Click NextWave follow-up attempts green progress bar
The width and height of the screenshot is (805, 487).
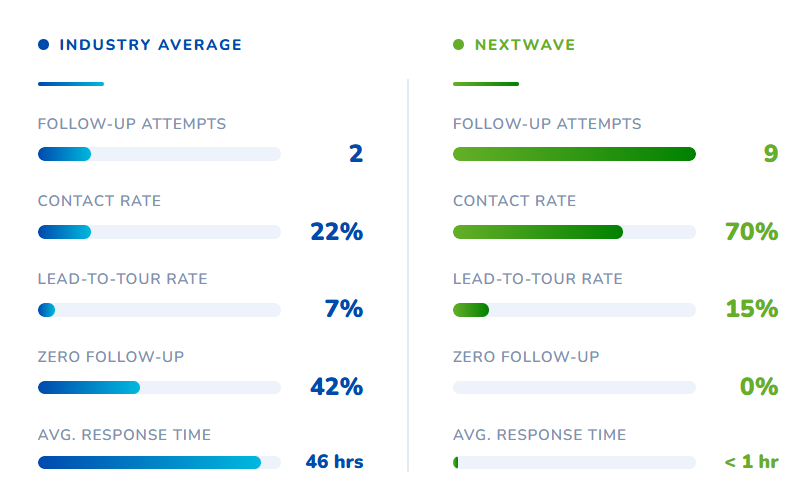tap(574, 154)
